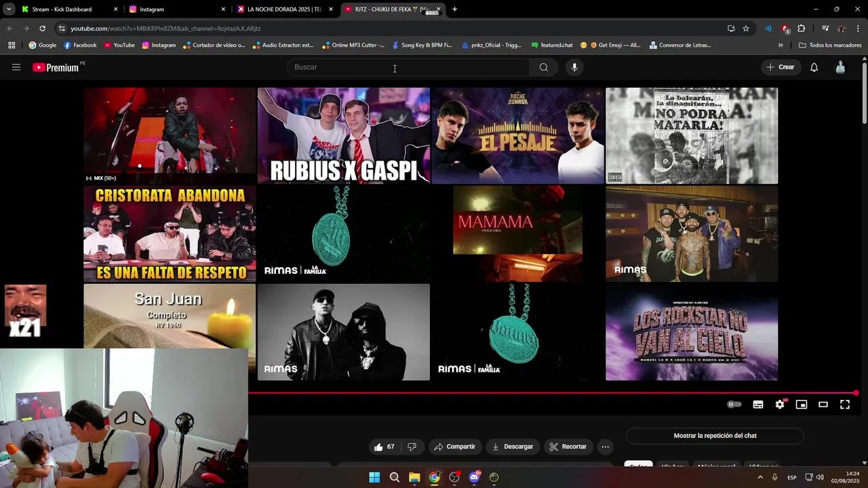Enter fullscreen video mode
Image resolution: width=868 pixels, height=488 pixels.
click(x=845, y=405)
